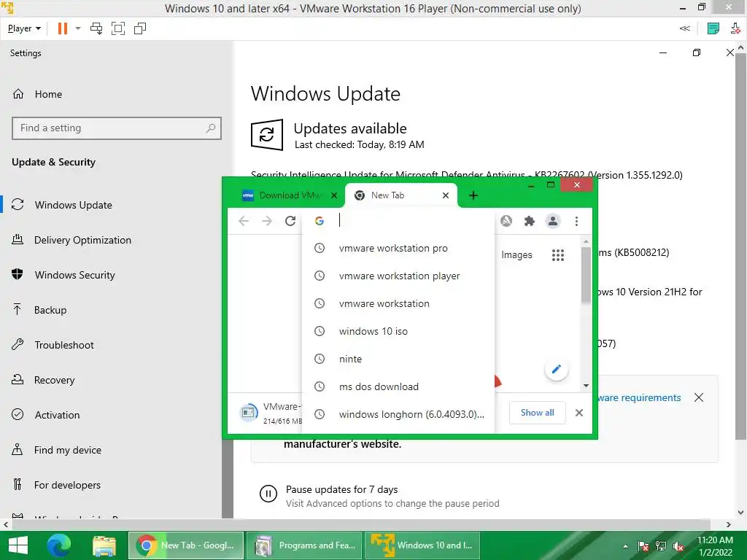Switch to Programs and Features taskbar window
Viewport: 747px width, 560px height.
(x=304, y=545)
